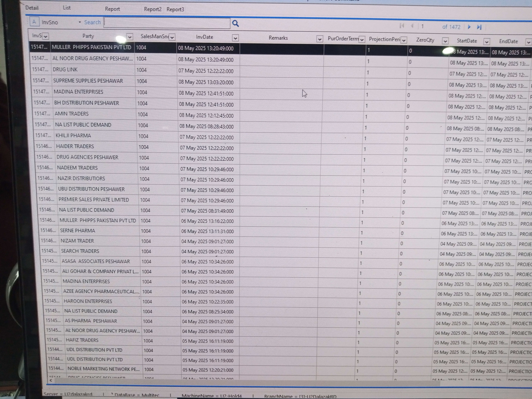Open StartDate column filter dropdown
This screenshot has height=399, width=532.
coord(486,42)
